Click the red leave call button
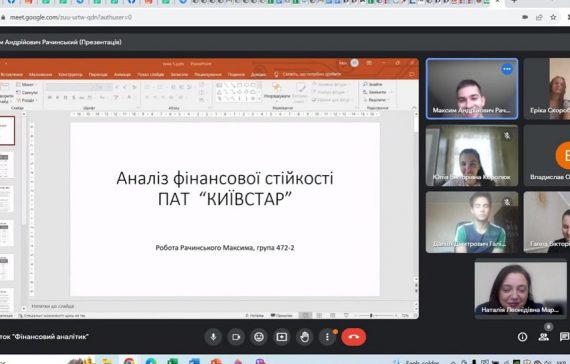Screen dimensions: 570x364 click(x=353, y=337)
